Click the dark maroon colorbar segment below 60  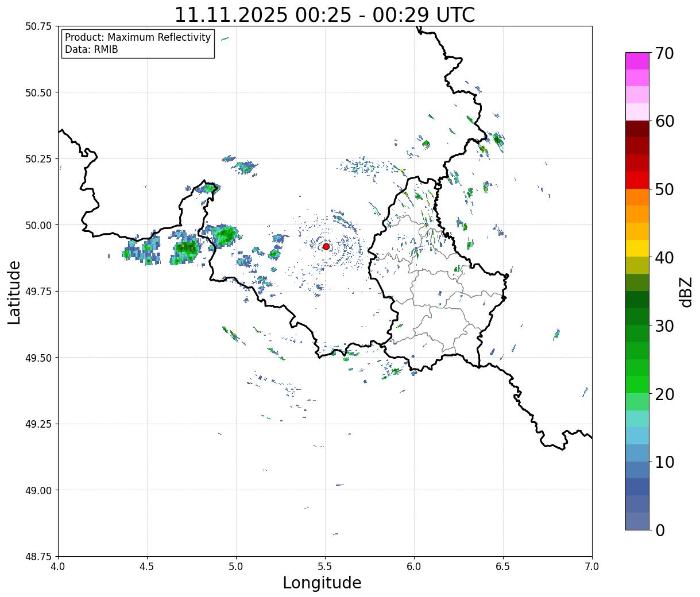(637, 129)
